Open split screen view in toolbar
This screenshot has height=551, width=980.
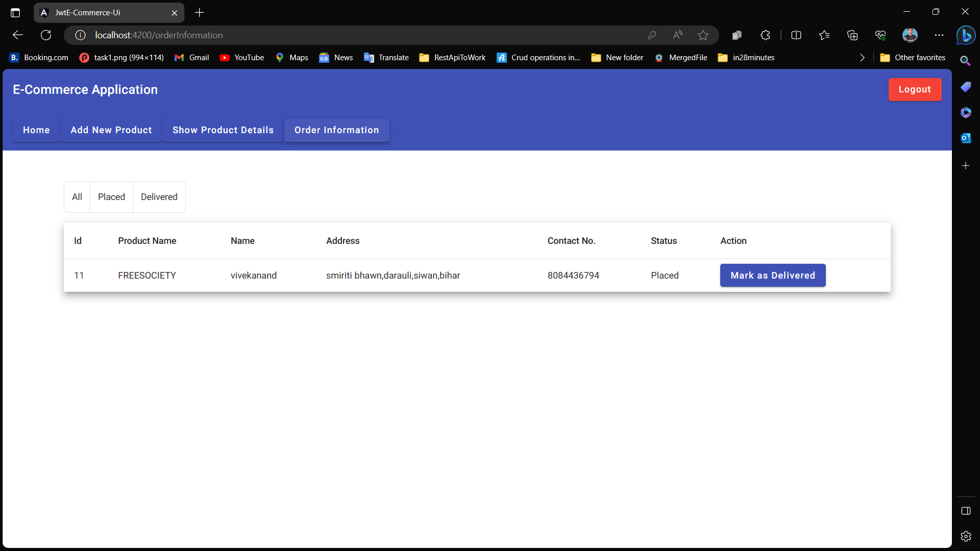pos(796,35)
